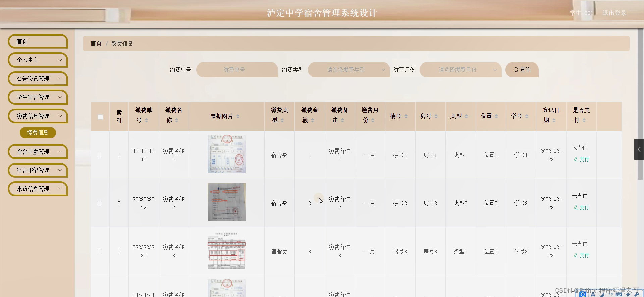Open receipt thumbnail in row 3

pyautogui.click(x=226, y=250)
